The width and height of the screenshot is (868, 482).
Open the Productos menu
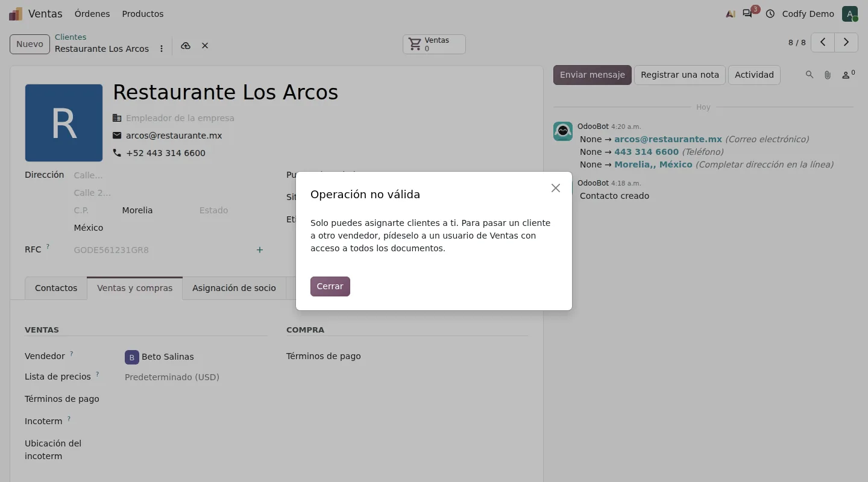[x=143, y=14]
